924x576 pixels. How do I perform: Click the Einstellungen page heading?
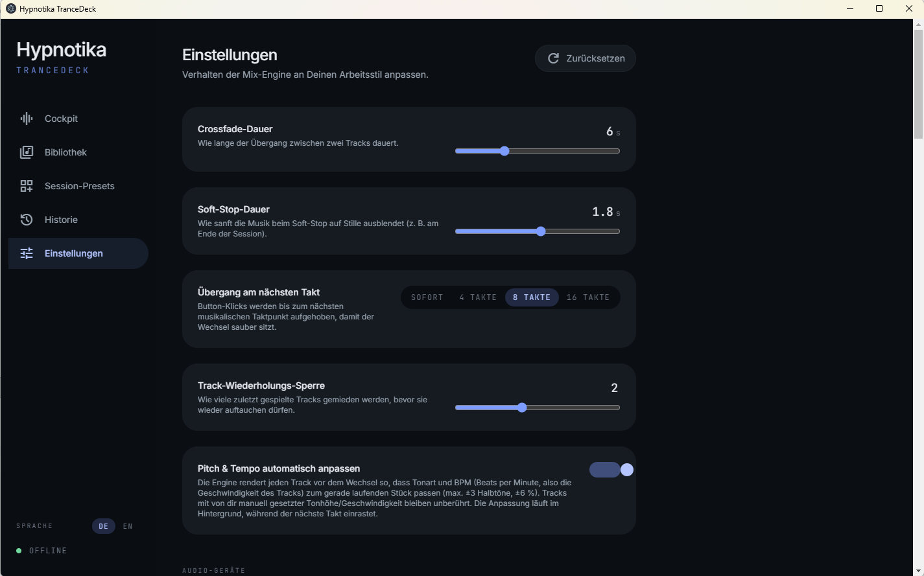230,55
